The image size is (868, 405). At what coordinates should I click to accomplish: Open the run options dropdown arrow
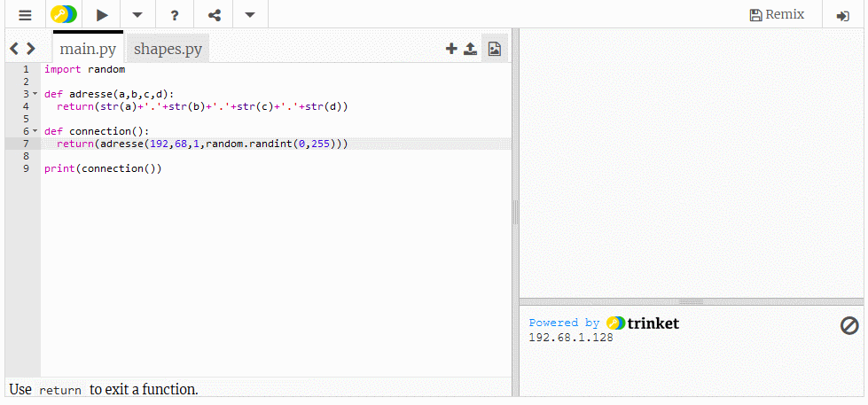click(137, 14)
